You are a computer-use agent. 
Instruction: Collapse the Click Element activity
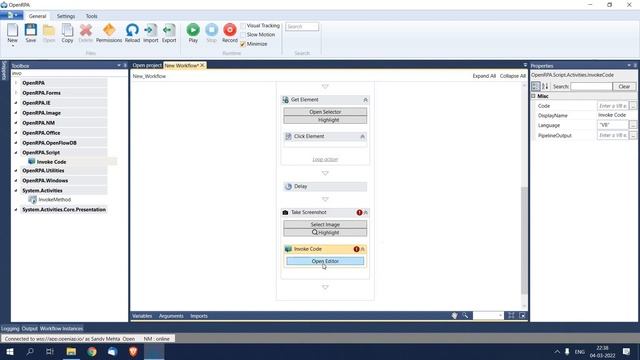tap(362, 137)
